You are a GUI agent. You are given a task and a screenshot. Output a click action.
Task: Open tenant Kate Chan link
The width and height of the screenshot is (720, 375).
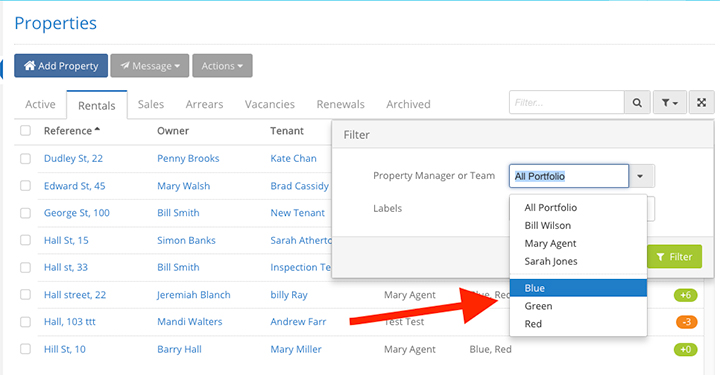(x=293, y=158)
